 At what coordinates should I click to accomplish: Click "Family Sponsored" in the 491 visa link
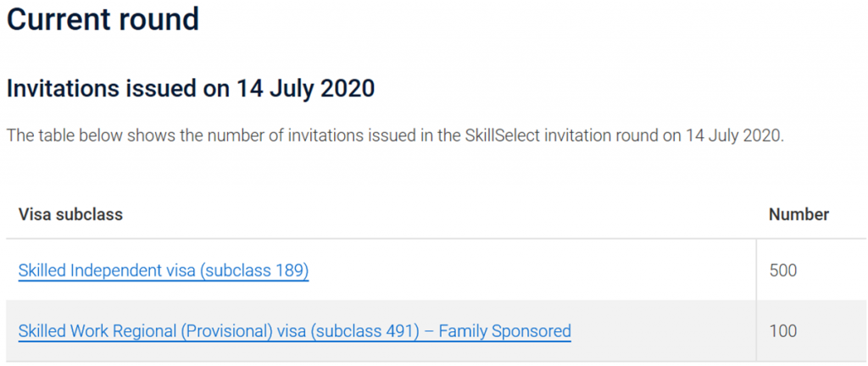tap(504, 330)
